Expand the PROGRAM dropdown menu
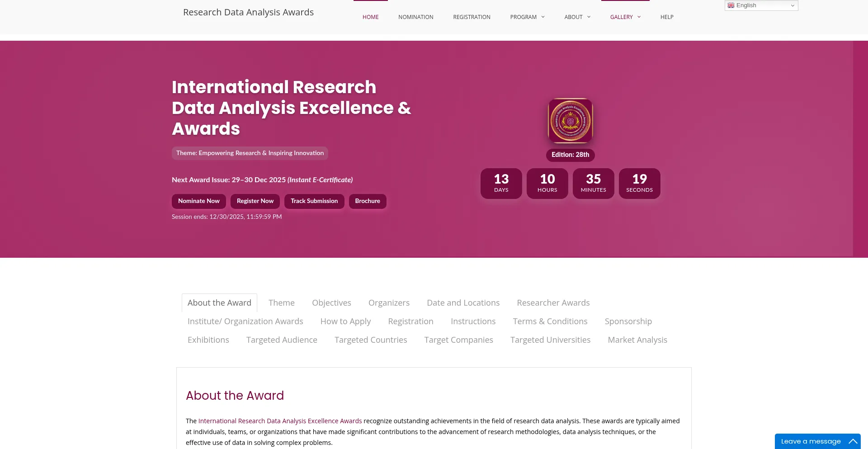This screenshot has height=449, width=868. pyautogui.click(x=527, y=17)
